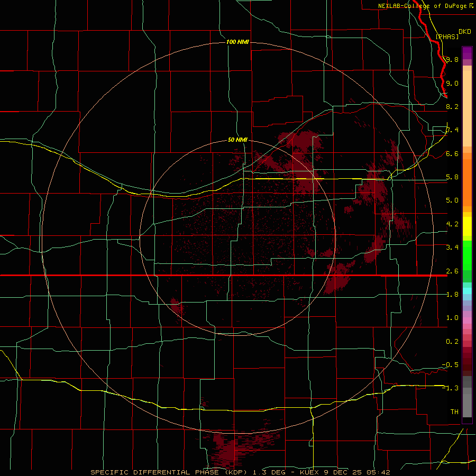Click the 50 NMI range ring label
The height and width of the screenshot is (476, 476).
click(x=237, y=140)
